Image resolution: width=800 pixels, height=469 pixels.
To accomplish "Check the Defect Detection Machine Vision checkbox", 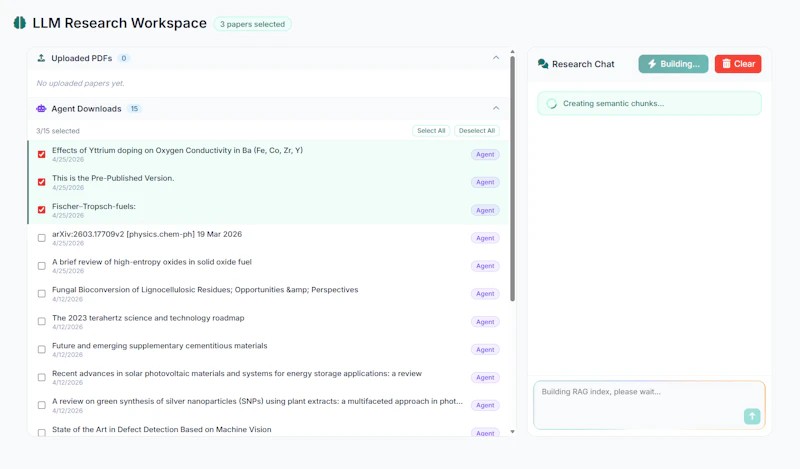I will (x=42, y=433).
